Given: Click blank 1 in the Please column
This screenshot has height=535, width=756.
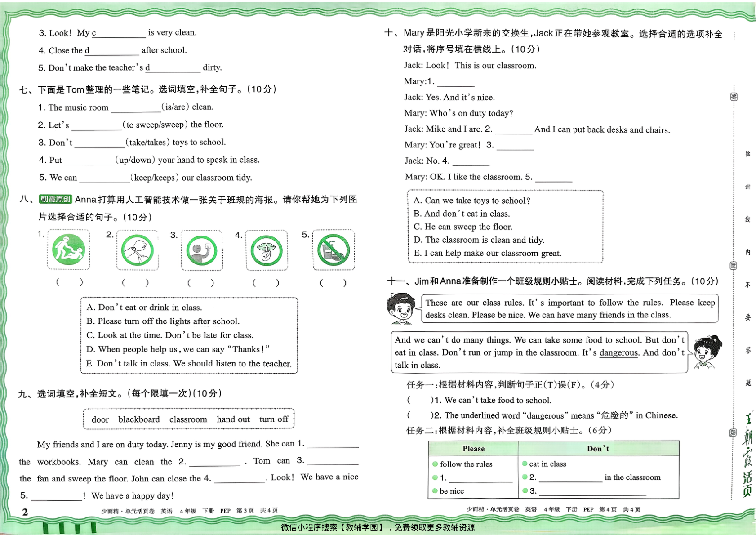Looking at the screenshot, I should pyautogui.click(x=481, y=478).
